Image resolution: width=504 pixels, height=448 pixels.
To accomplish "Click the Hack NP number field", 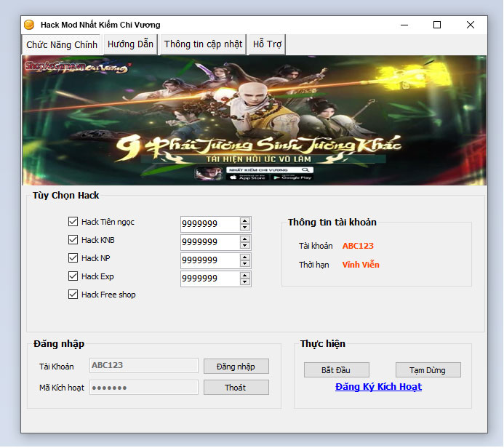I will pos(210,260).
